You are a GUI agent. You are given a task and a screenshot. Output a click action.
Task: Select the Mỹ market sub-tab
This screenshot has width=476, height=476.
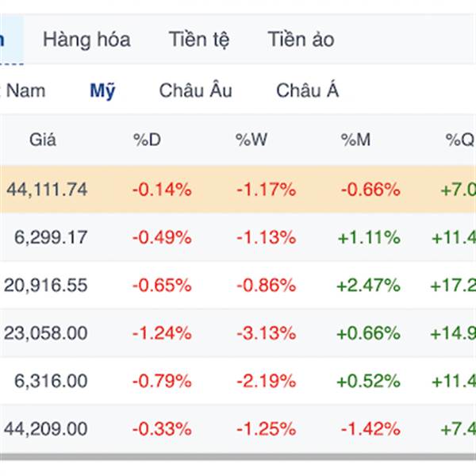102,90
